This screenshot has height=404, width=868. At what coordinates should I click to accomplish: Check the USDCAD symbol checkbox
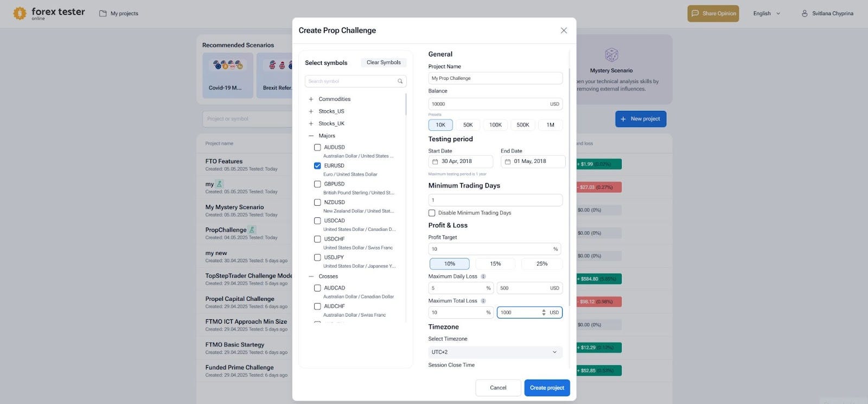pos(317,221)
